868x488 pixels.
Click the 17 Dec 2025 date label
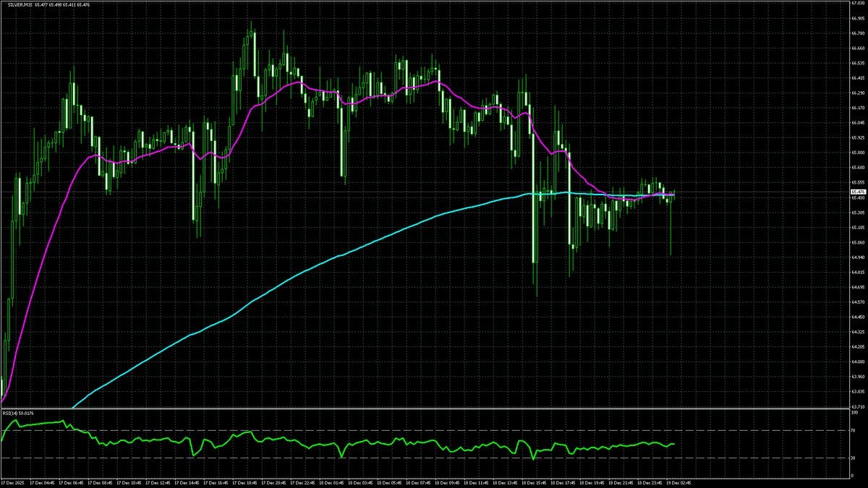(14, 482)
